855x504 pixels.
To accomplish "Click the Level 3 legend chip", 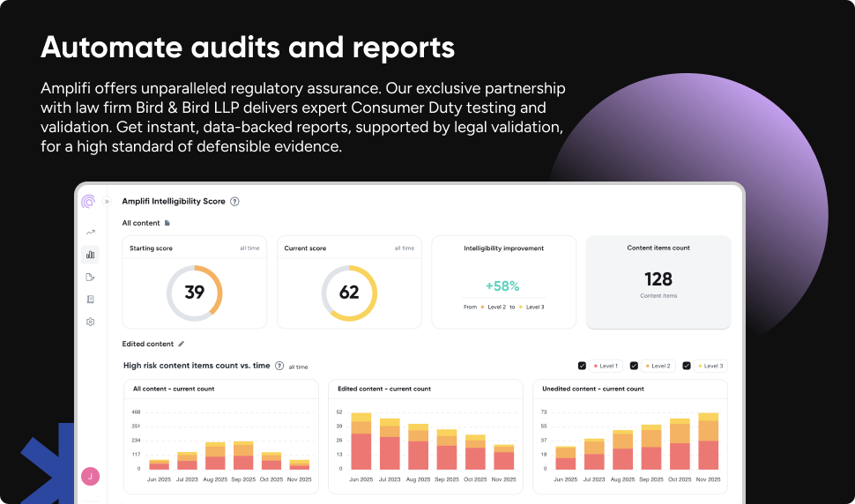I will [710, 367].
